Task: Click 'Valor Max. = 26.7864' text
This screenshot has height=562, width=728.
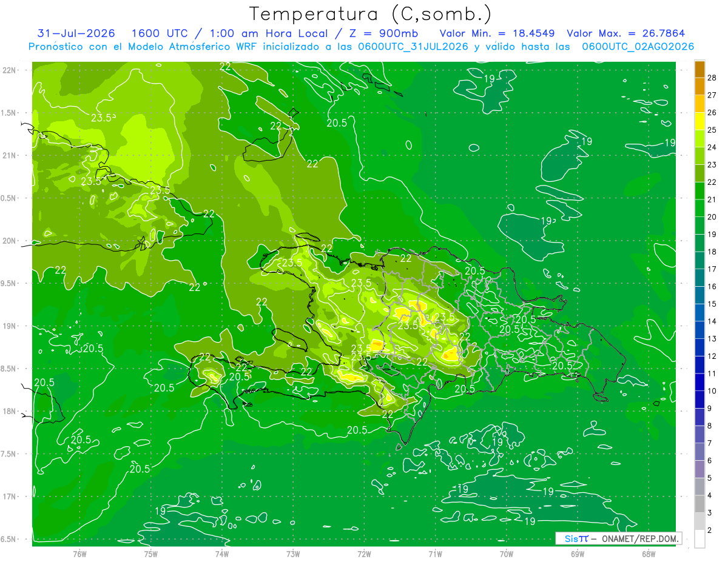Action: click(x=625, y=33)
